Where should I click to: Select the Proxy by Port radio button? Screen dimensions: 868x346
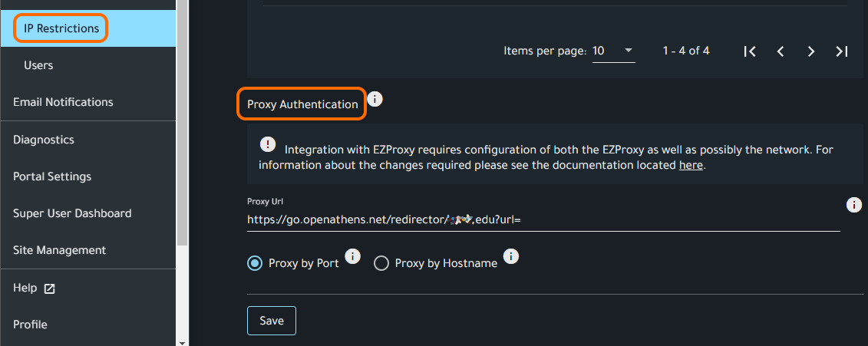255,263
